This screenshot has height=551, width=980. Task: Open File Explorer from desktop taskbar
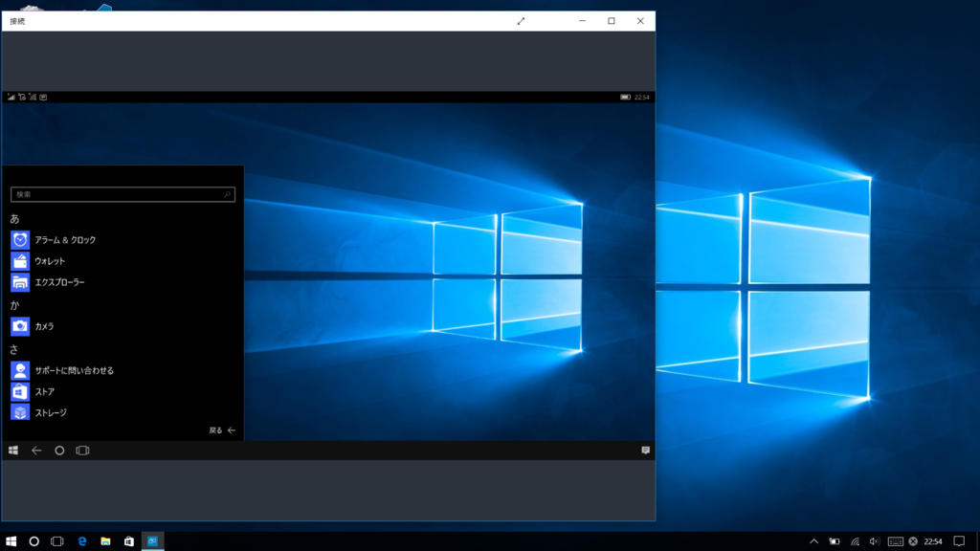pos(105,541)
